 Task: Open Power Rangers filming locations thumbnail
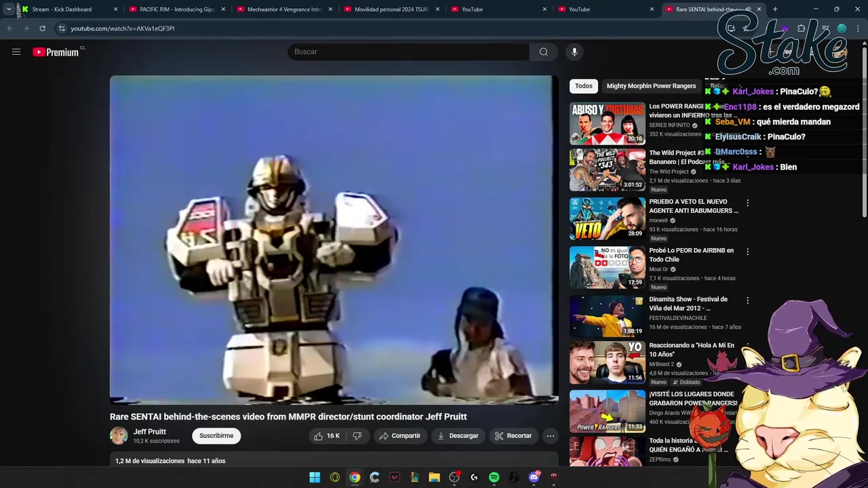tap(608, 411)
